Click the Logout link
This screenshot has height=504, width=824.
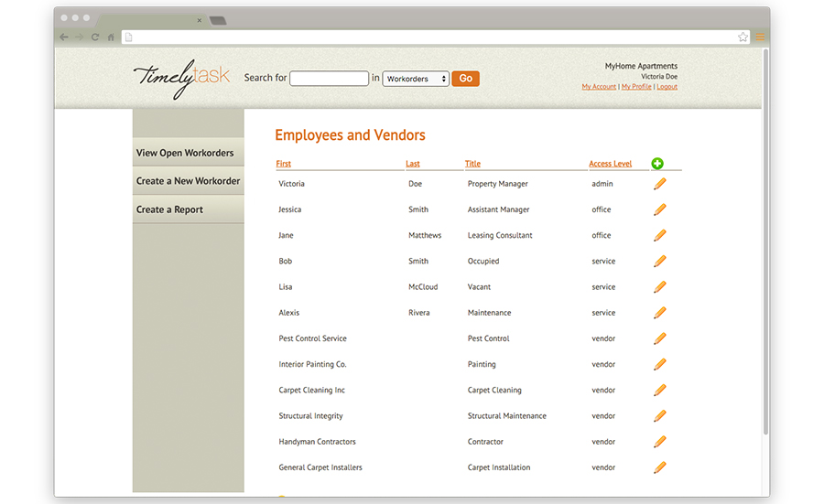(x=667, y=87)
